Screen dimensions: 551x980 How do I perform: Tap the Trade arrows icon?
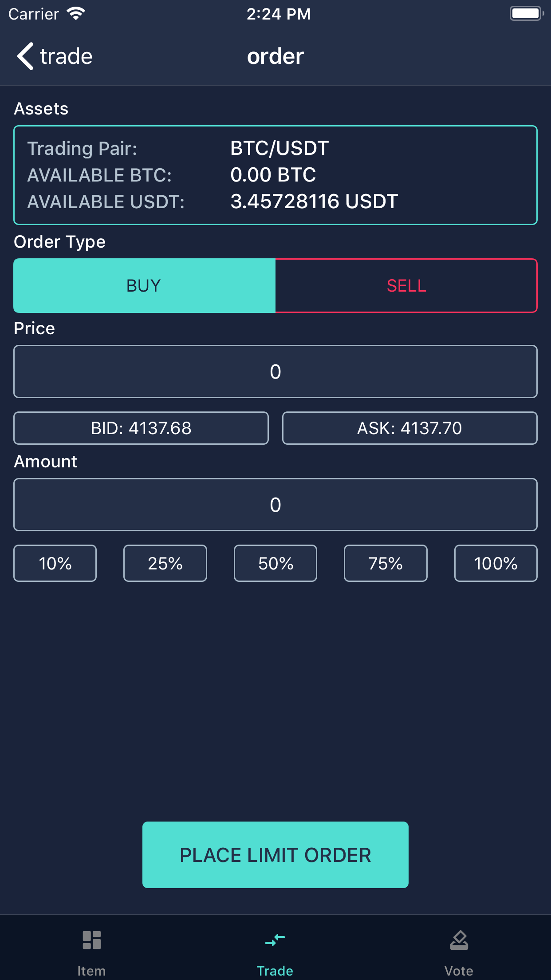275,940
